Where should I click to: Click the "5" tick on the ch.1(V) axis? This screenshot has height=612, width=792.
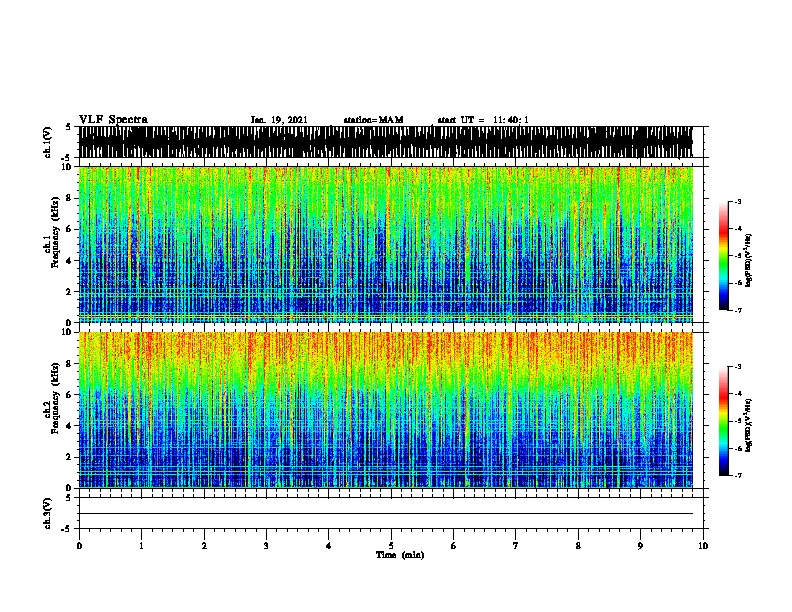tap(69, 127)
